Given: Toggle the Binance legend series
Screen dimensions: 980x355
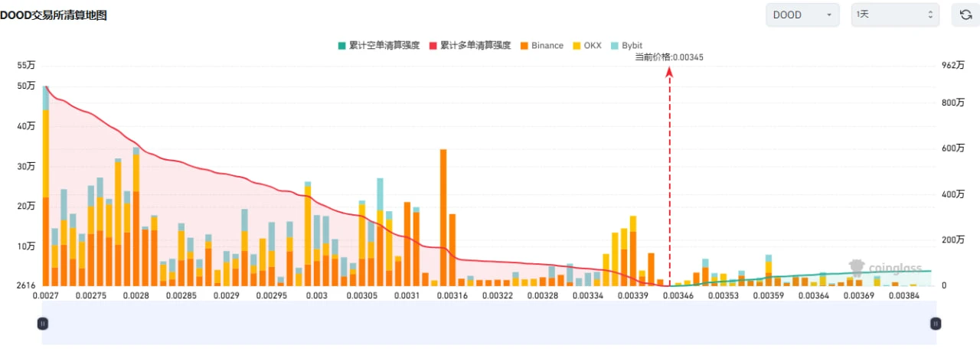Looking at the screenshot, I should [541, 46].
